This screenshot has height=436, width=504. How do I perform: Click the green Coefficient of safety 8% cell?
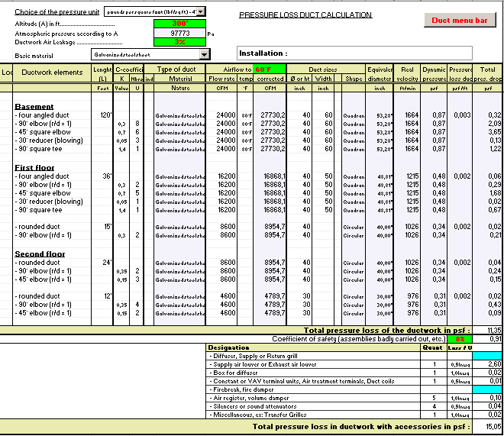[x=460, y=338]
